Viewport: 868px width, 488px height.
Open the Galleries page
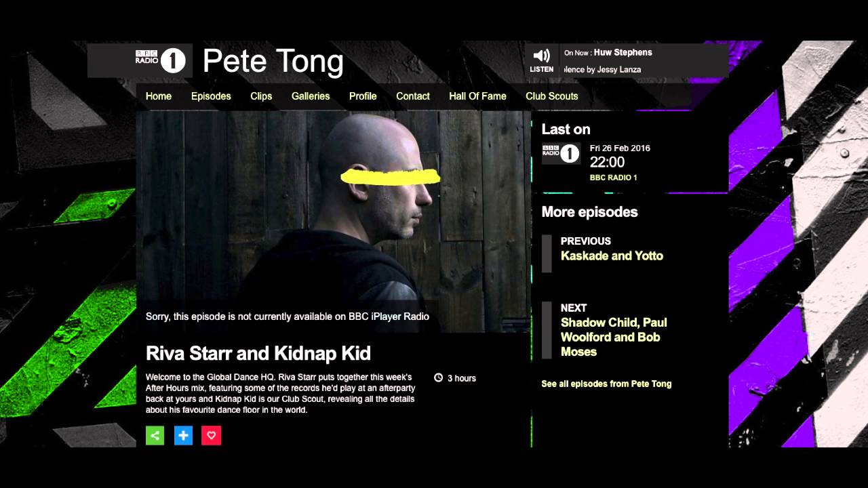tap(311, 96)
